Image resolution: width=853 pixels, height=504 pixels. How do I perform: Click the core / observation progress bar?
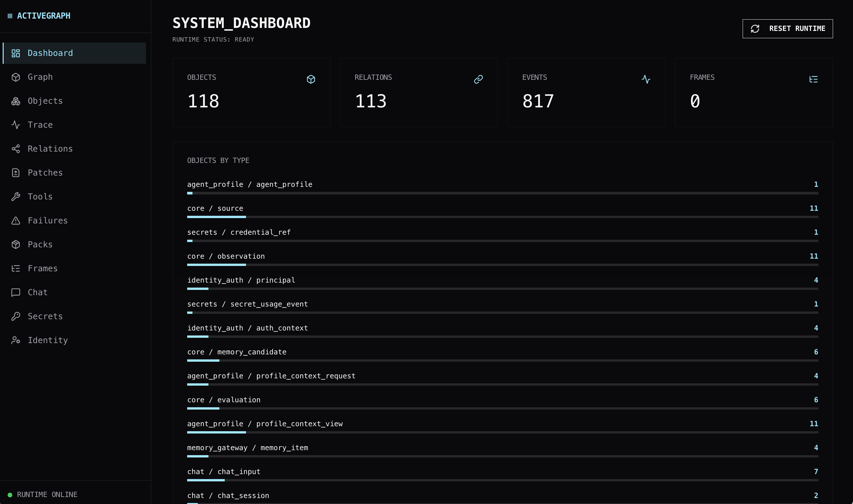(x=503, y=265)
